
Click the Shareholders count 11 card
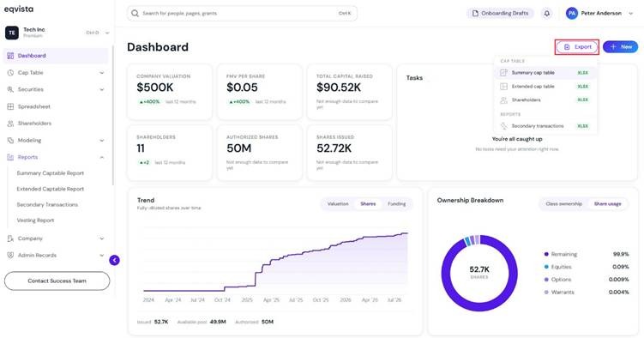click(x=170, y=153)
